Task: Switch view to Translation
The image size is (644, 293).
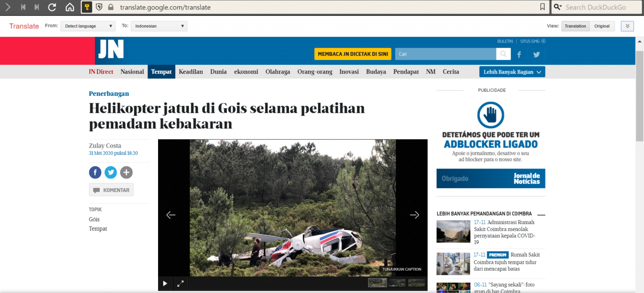Action: click(575, 26)
